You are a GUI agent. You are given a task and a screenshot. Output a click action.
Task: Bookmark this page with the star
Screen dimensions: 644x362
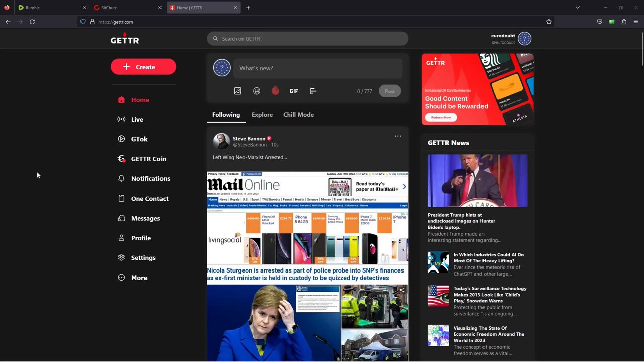coord(549,22)
